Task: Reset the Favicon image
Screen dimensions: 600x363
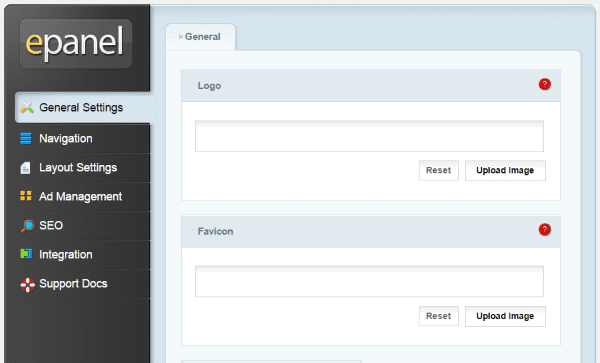Action: [x=439, y=316]
